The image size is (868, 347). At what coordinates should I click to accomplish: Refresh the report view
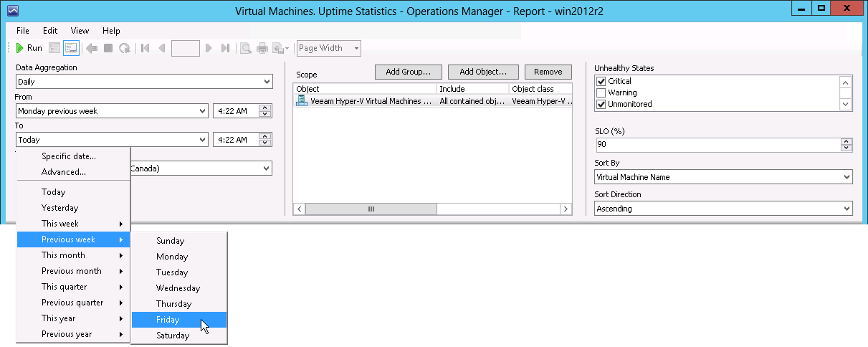pyautogui.click(x=125, y=48)
